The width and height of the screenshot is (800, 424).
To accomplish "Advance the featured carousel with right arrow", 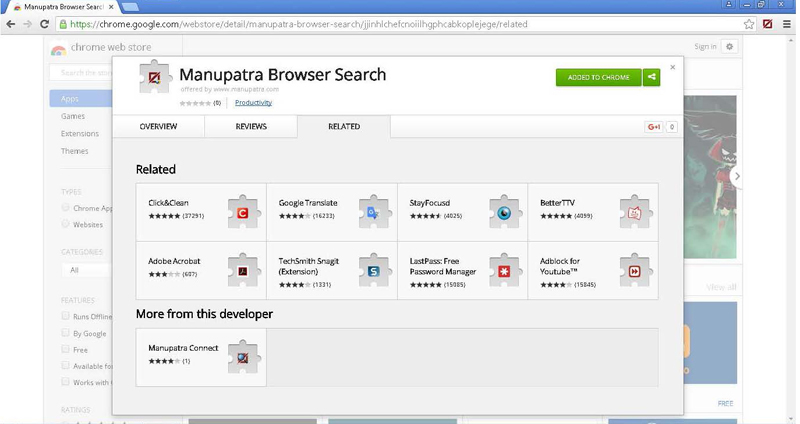I will (737, 176).
